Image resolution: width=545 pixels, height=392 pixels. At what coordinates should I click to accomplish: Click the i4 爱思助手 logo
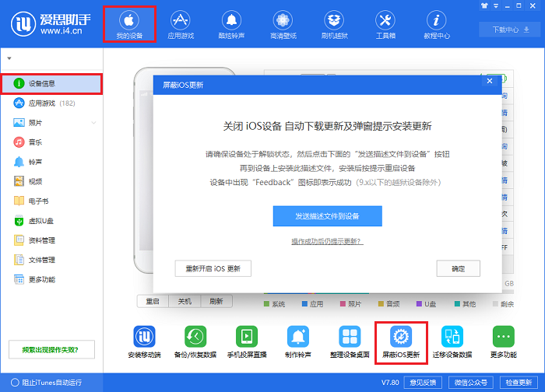point(51,24)
